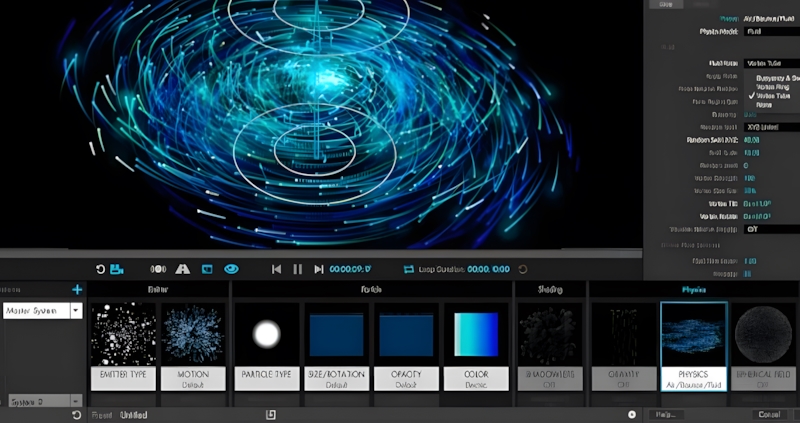Select the Particle Type block
The image size is (800, 423).
(267, 346)
